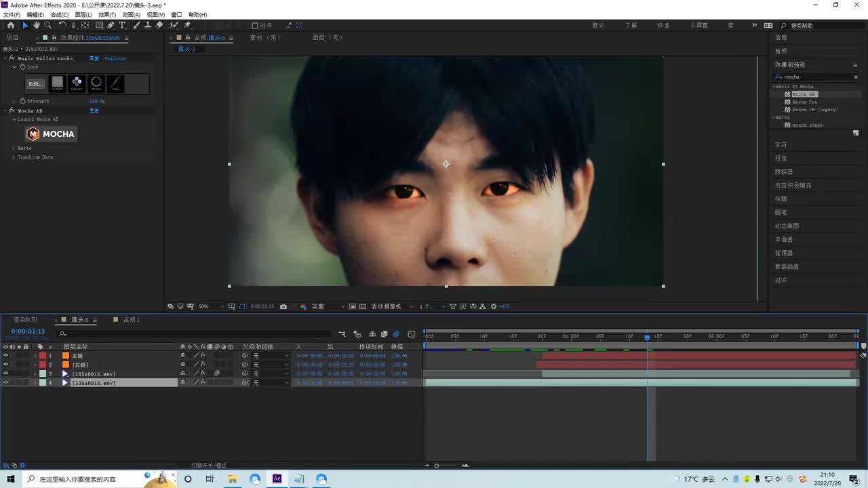Image resolution: width=868 pixels, height=488 pixels.
Task: Expand the Tracking Data group
Action: coord(14,157)
